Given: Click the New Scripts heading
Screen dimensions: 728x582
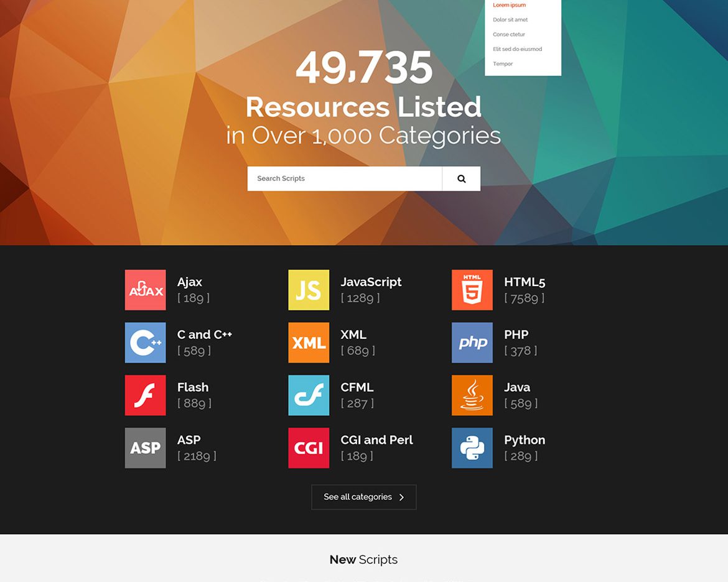Looking at the screenshot, I should 363,560.
